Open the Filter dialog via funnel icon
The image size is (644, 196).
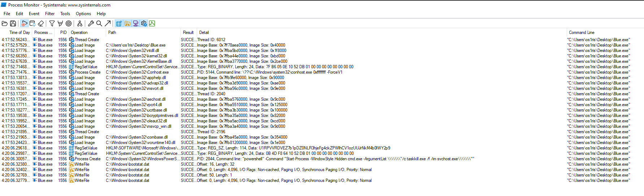[x=52, y=23]
